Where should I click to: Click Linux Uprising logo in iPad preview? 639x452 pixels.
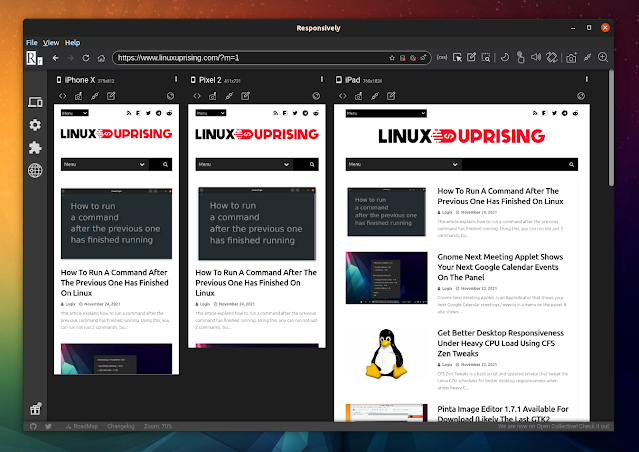coord(462,136)
